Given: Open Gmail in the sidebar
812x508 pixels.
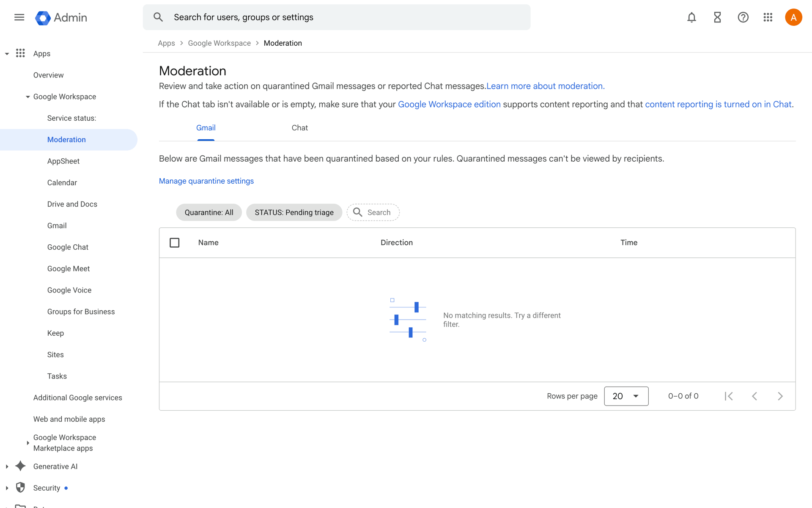Looking at the screenshot, I should (57, 226).
